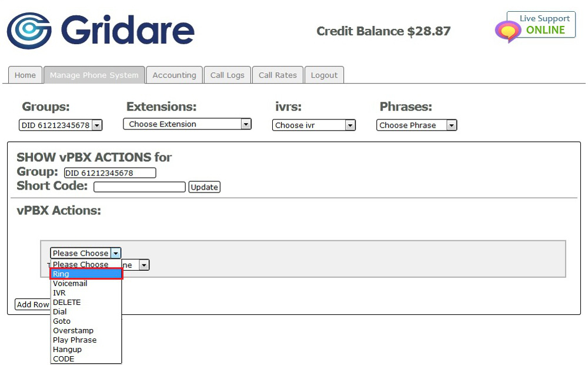Choose Voicemail from the action list

pyautogui.click(x=70, y=283)
